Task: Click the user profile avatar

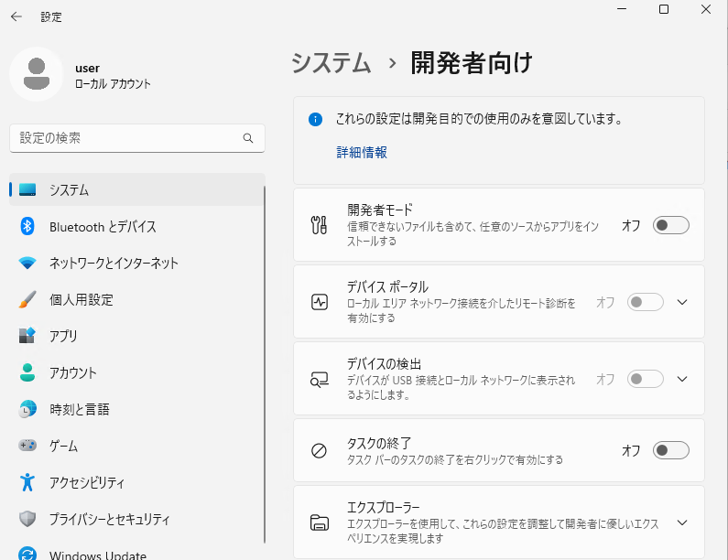Action: point(37,74)
